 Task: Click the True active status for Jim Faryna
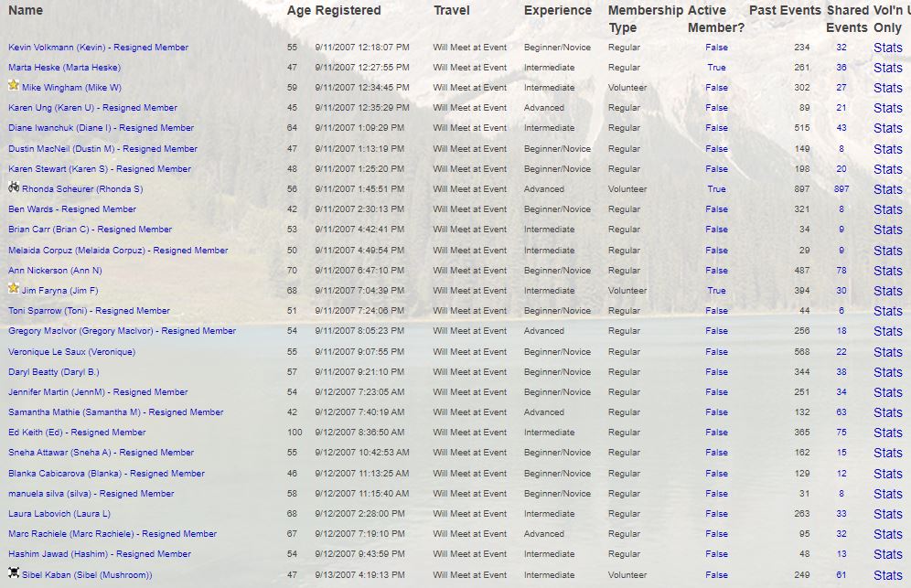click(x=716, y=291)
